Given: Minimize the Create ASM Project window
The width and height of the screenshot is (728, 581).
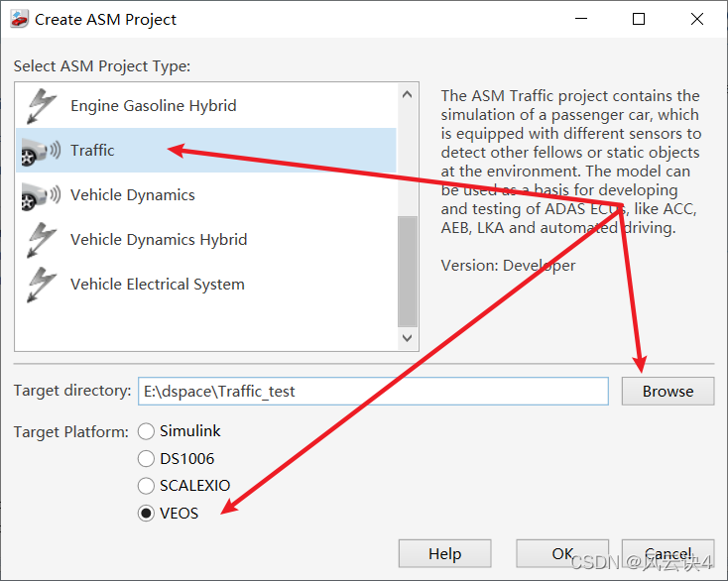Looking at the screenshot, I should tap(581, 19).
